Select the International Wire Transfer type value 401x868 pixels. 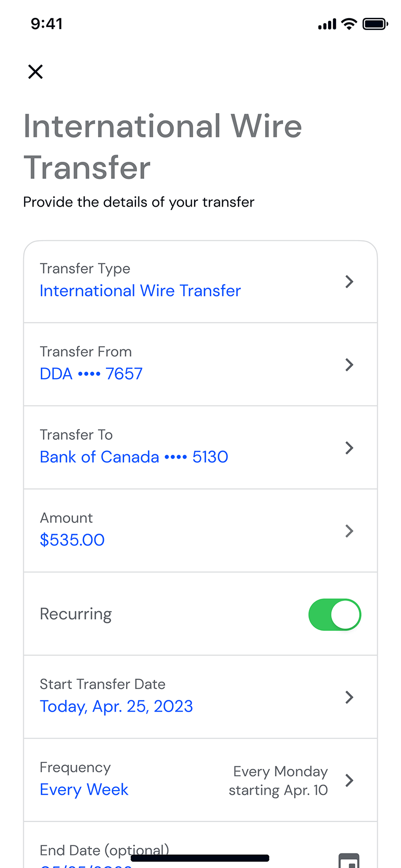click(x=140, y=291)
